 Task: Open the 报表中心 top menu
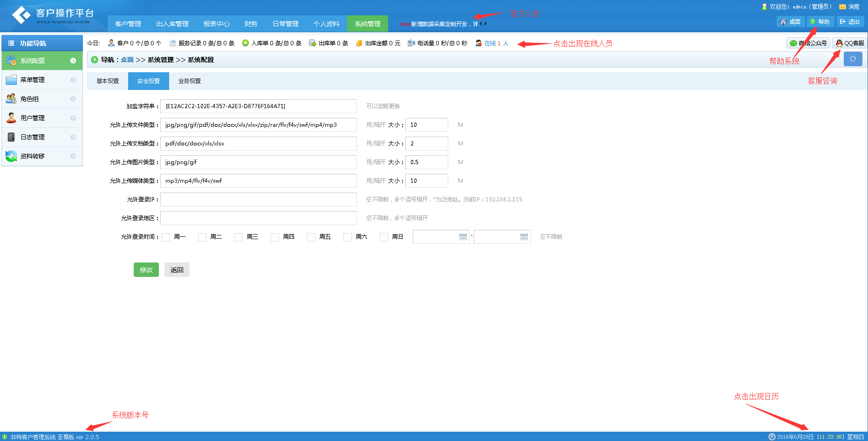pyautogui.click(x=216, y=24)
